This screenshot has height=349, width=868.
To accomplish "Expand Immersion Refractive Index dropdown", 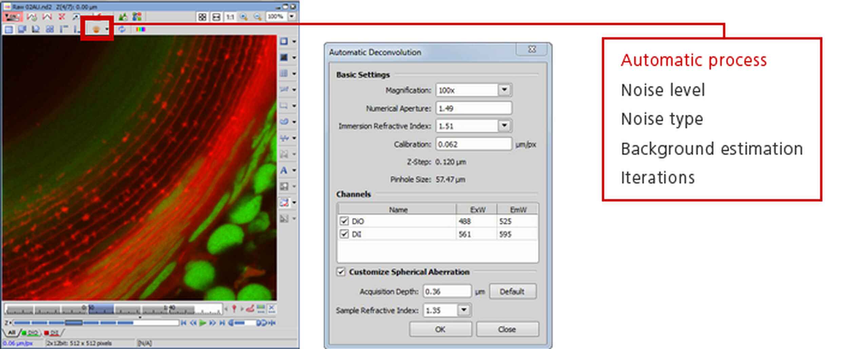I will (x=504, y=126).
